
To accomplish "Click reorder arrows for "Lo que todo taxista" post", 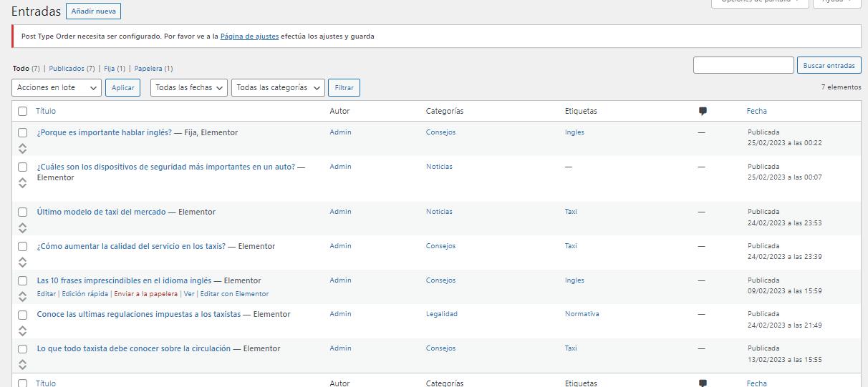I will click(22, 365).
